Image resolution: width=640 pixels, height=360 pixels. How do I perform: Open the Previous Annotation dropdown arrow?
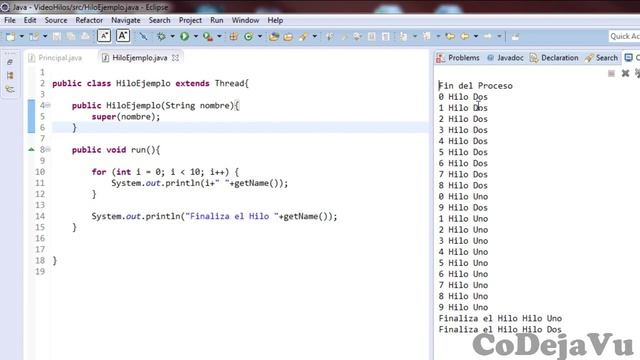[438, 37]
